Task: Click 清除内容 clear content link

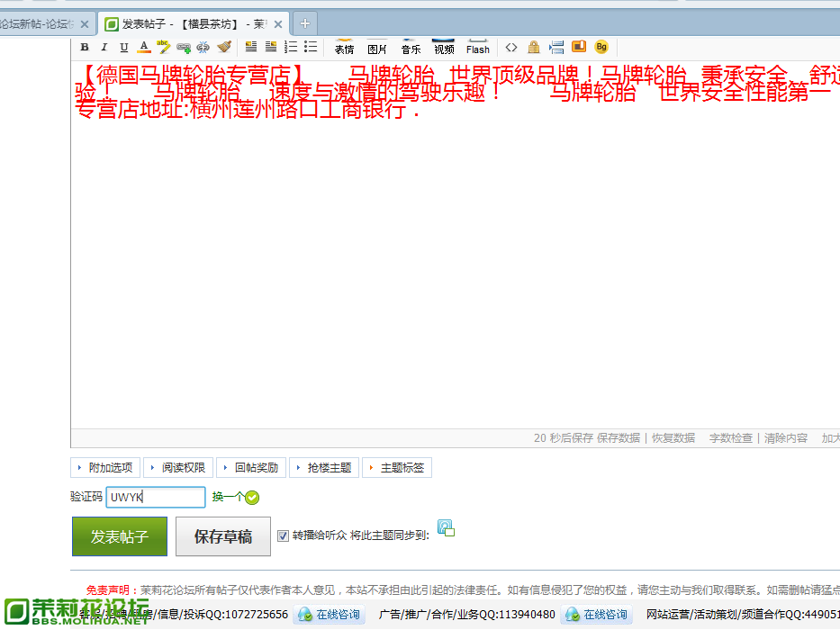Action: point(786,438)
